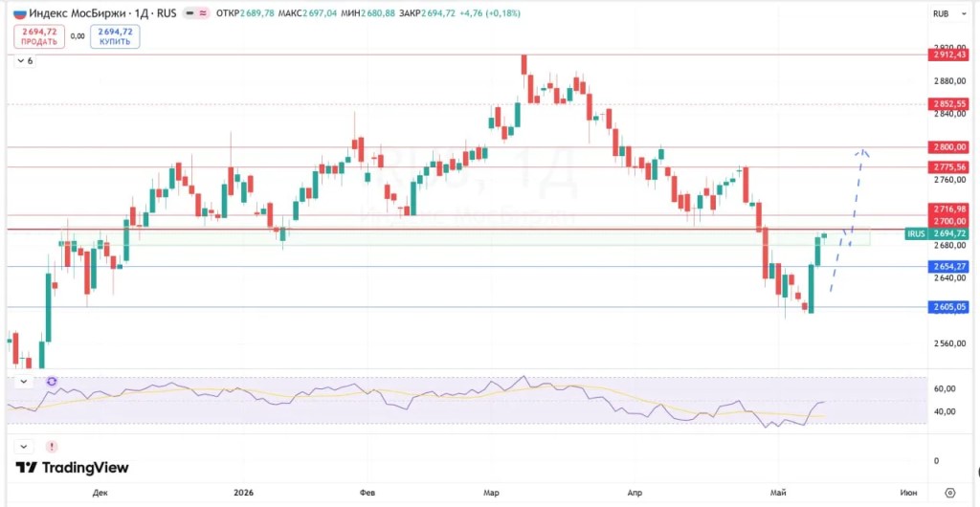This screenshot has height=507, width=980.
Task: Click the 2605,05 blue support label
Action: [948, 306]
